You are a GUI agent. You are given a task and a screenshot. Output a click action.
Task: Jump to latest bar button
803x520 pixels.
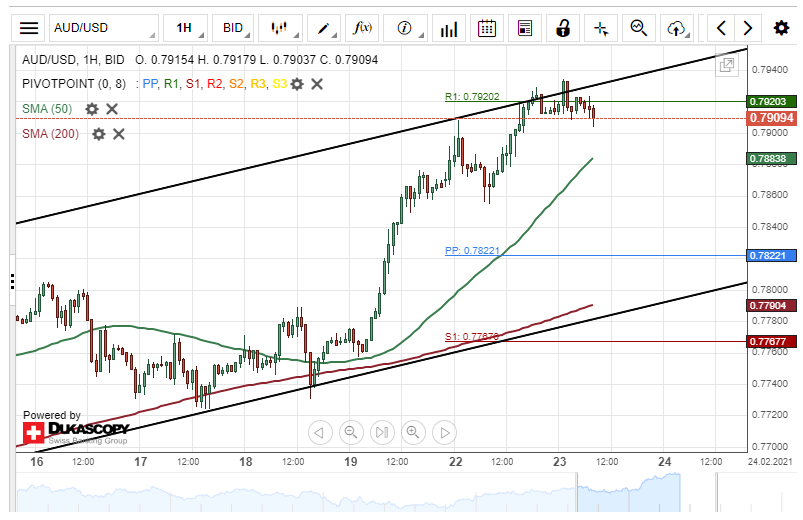[382, 432]
